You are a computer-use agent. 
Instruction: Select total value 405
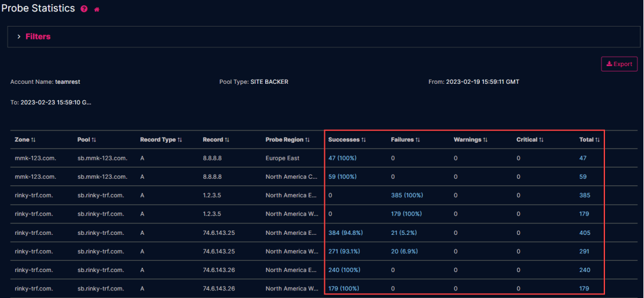585,232
